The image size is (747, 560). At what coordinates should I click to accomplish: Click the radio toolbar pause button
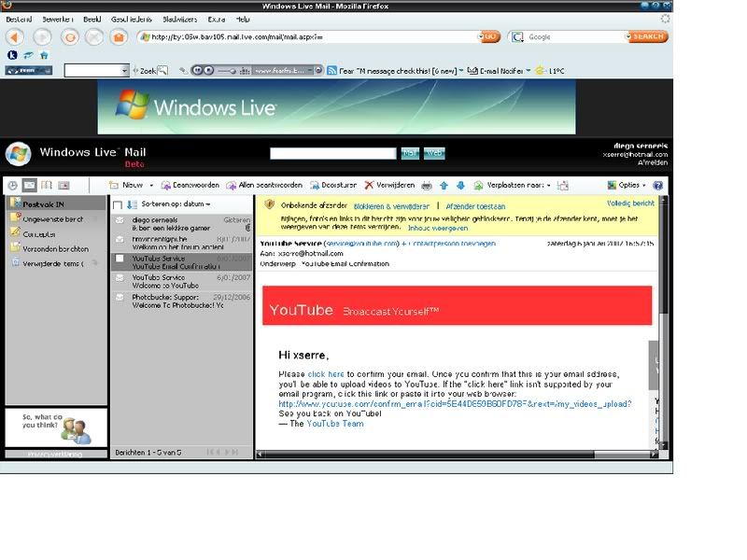[197, 71]
